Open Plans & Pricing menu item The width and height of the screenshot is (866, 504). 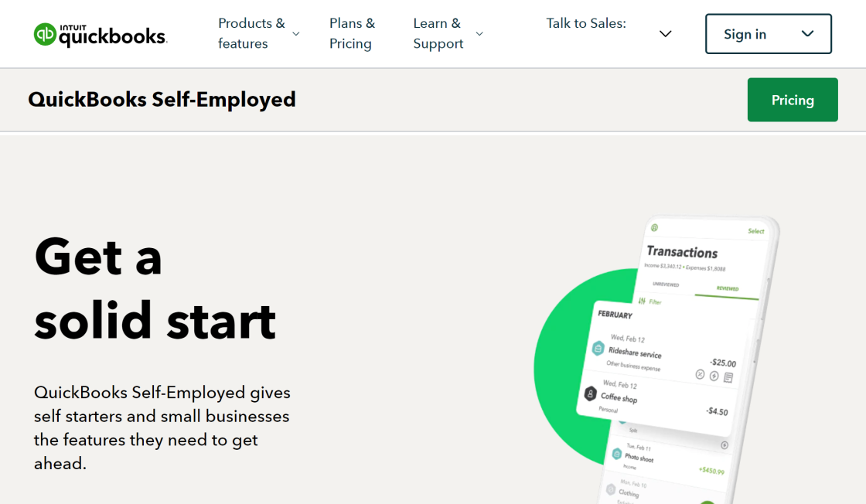(x=352, y=34)
